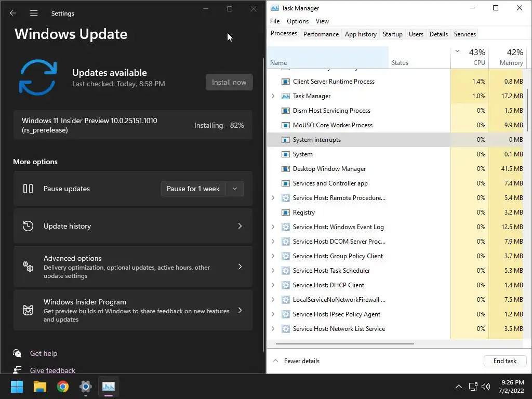532x399 pixels.
Task: Click the Task Manager taskbar icon
Action: click(x=109, y=387)
